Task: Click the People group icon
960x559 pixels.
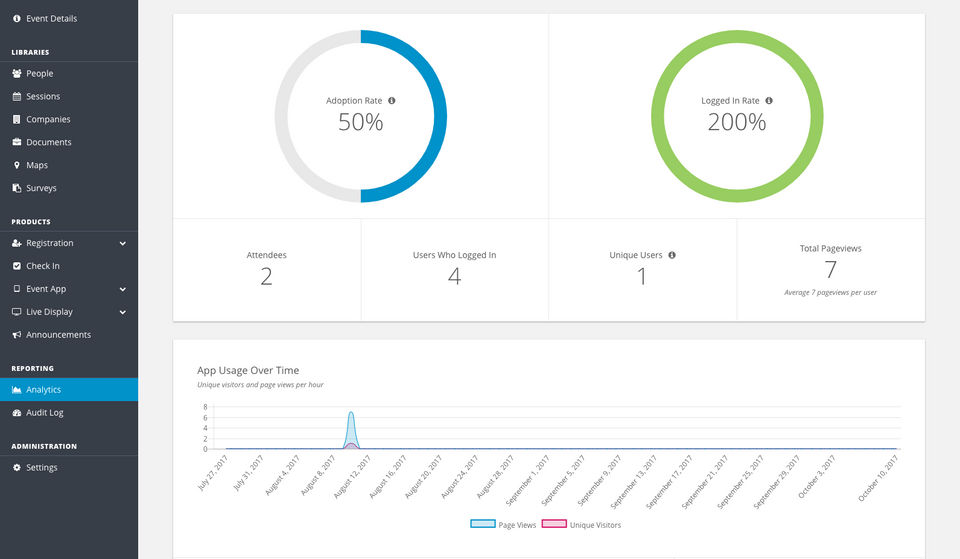Action: pos(17,73)
